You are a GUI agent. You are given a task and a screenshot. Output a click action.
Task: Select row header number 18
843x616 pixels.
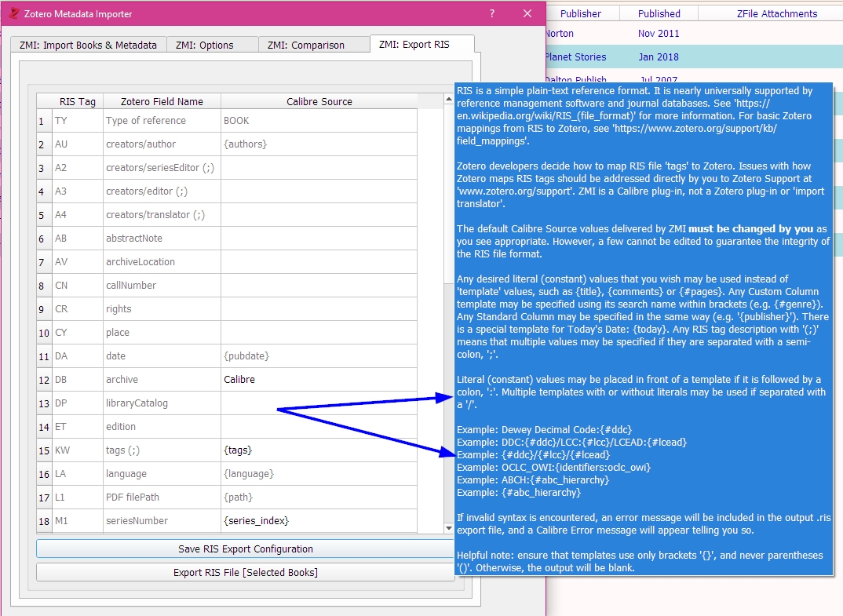pos(44,521)
